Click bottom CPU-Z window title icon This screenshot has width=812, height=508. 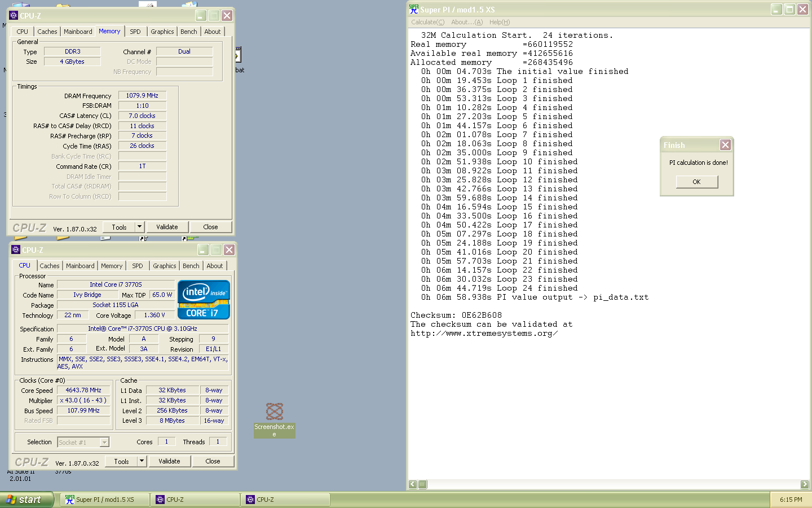(16, 249)
